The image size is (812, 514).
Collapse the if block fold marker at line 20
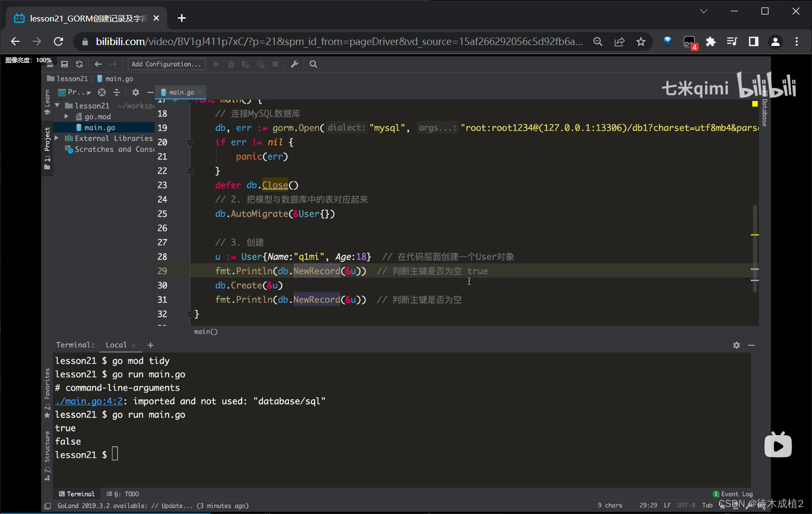190,142
